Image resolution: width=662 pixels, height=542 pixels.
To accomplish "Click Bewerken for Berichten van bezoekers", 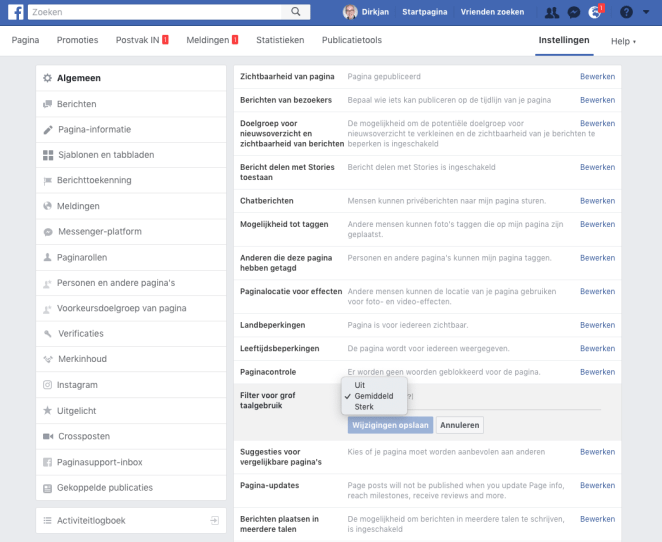I will tap(597, 100).
